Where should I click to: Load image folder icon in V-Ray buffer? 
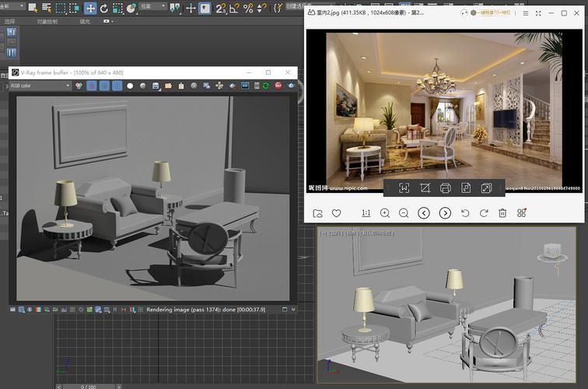tap(168, 86)
